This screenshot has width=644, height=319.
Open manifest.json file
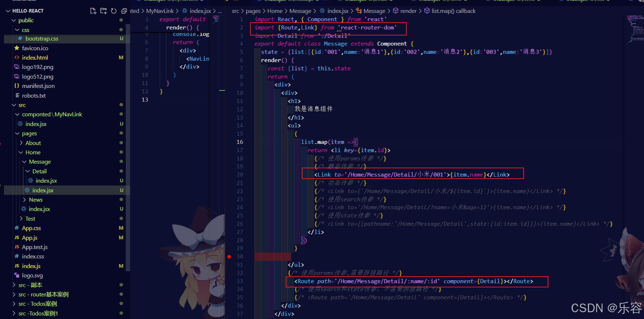pyautogui.click(x=38, y=86)
